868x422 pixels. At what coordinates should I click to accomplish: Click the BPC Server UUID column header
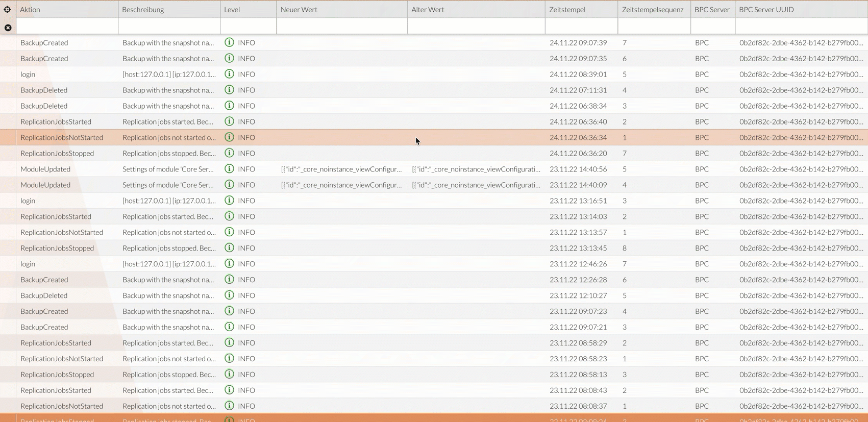(801, 9)
